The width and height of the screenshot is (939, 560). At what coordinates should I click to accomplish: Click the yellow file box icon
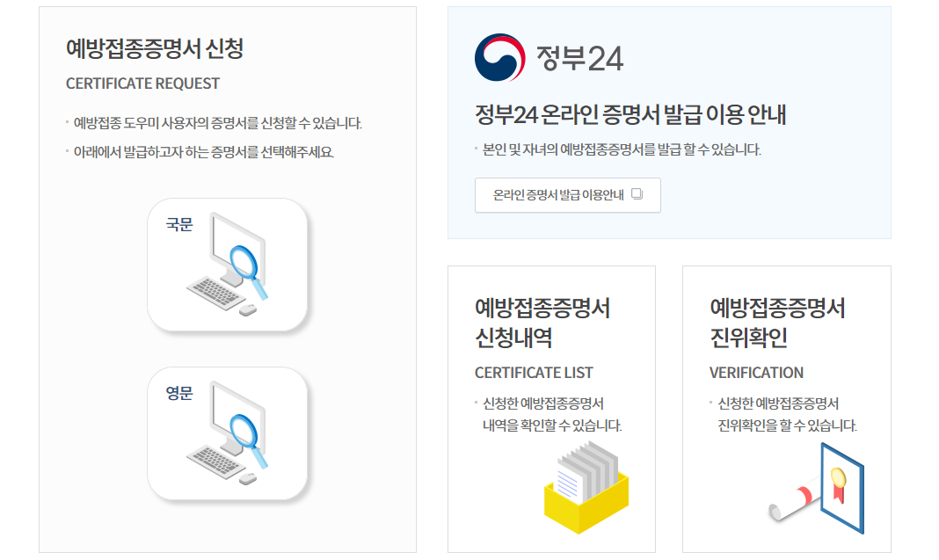pos(586,488)
